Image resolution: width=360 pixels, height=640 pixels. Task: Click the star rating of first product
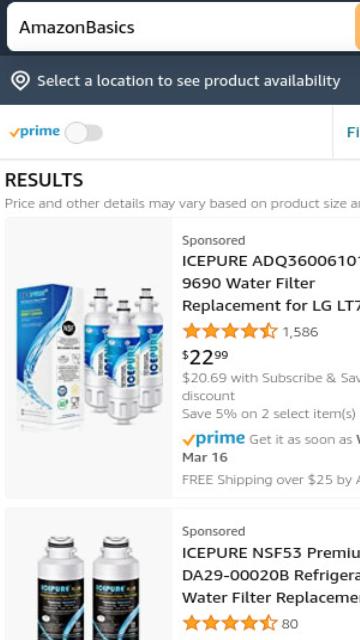(230, 331)
